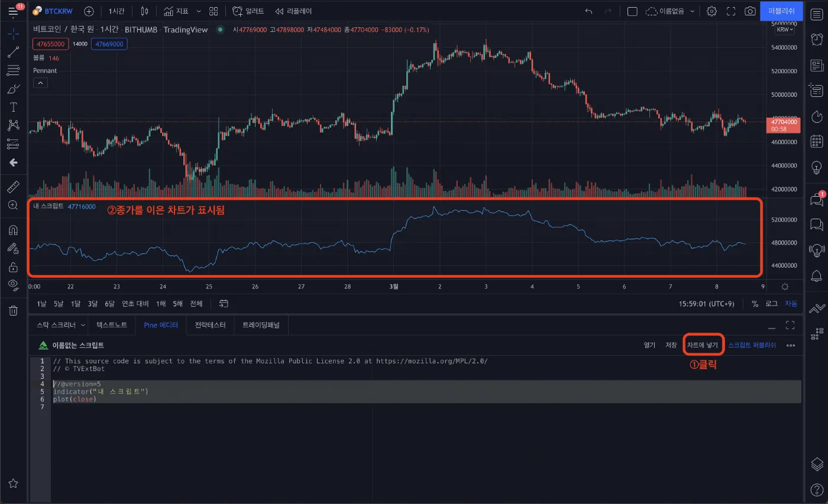Open the 이름없음 layout dropdown
The image size is (828, 504).
[x=670, y=11]
